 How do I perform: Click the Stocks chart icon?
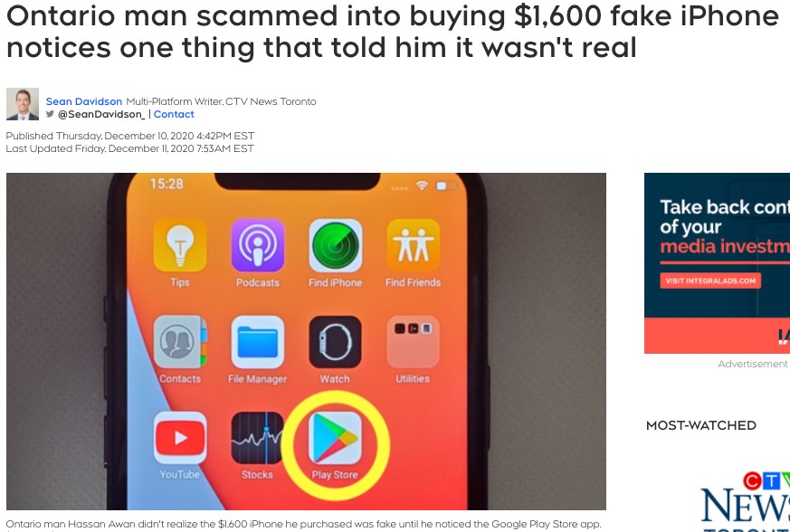click(258, 438)
